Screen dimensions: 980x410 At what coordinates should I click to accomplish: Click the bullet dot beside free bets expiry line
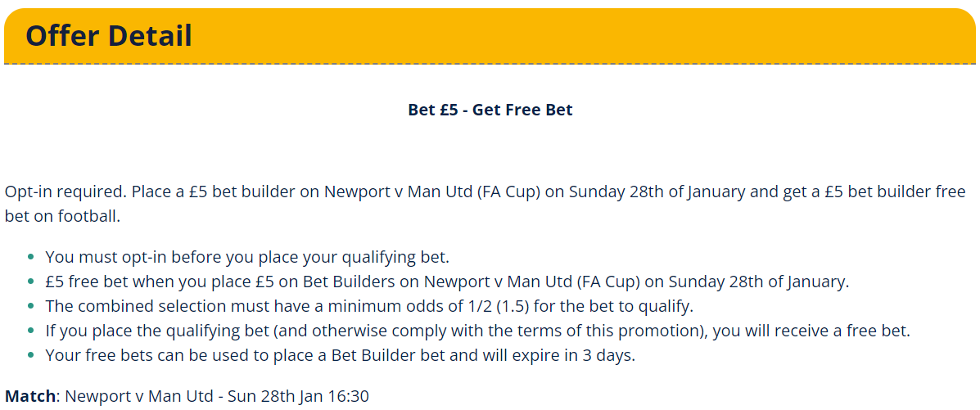click(x=30, y=356)
